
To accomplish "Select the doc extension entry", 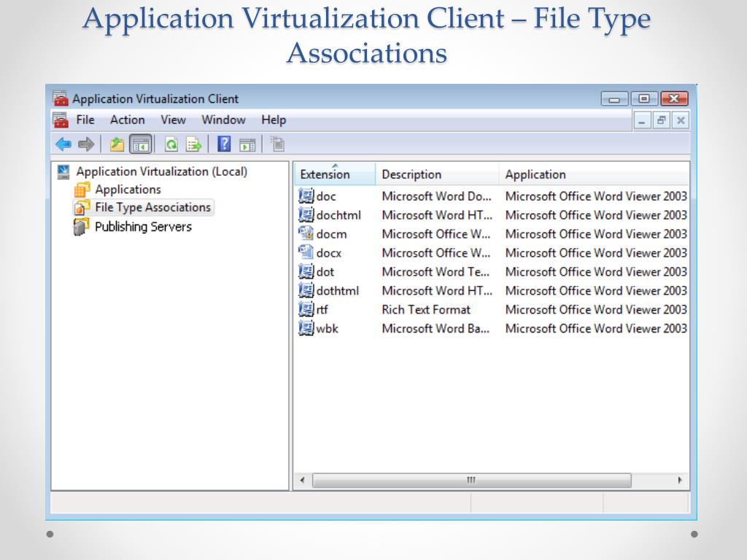I will tap(326, 196).
